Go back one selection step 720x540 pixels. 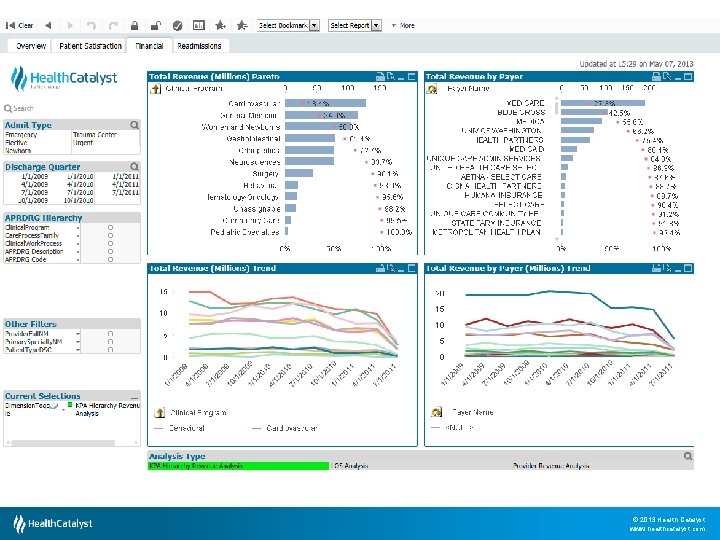pos(48,25)
